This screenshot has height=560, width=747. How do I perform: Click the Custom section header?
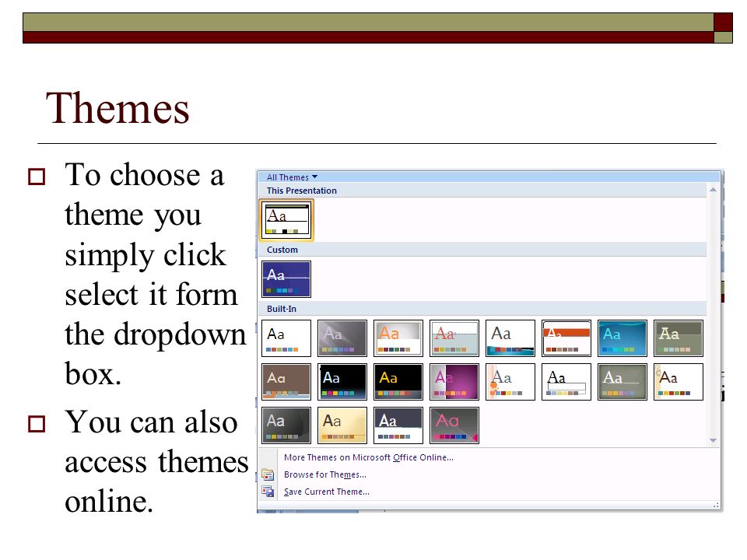(x=482, y=250)
